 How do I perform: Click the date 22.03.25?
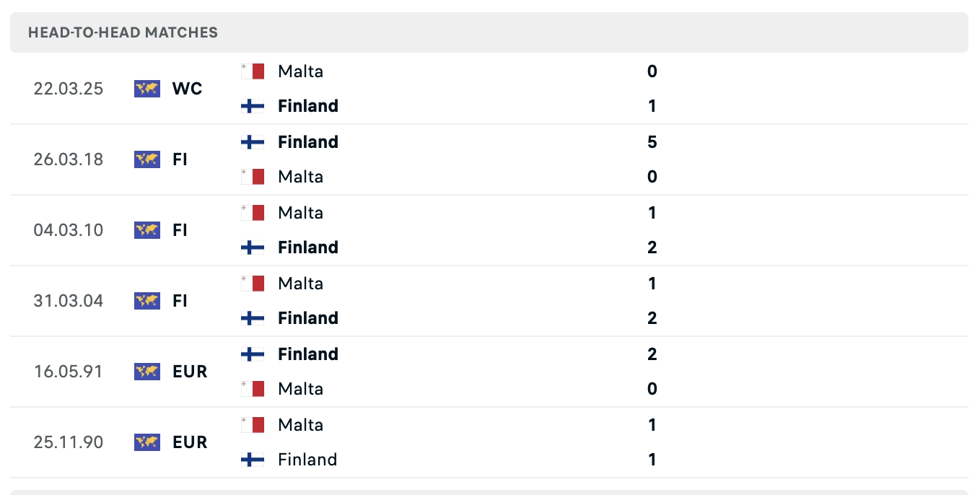(69, 88)
